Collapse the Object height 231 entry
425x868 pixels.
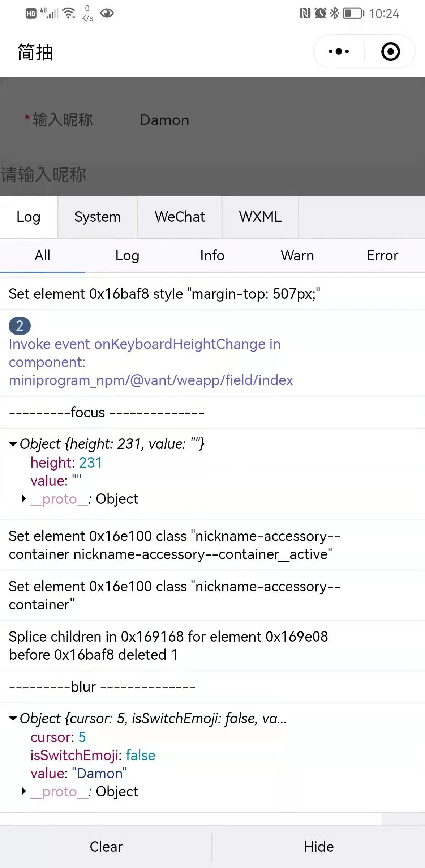point(13,444)
